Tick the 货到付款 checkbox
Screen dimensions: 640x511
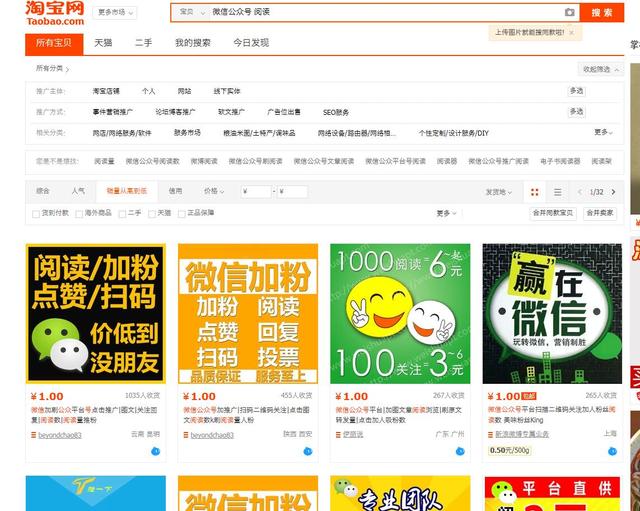tap(36, 214)
